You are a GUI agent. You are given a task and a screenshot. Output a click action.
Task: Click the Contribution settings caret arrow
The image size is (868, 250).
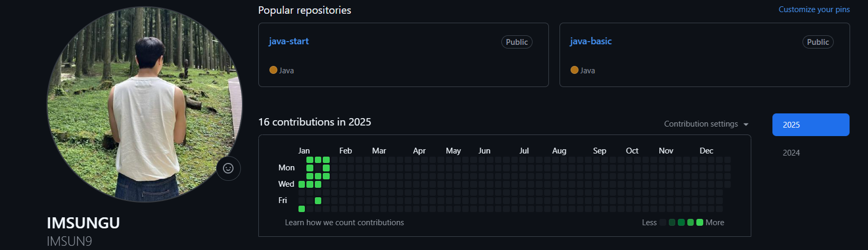coord(746,124)
